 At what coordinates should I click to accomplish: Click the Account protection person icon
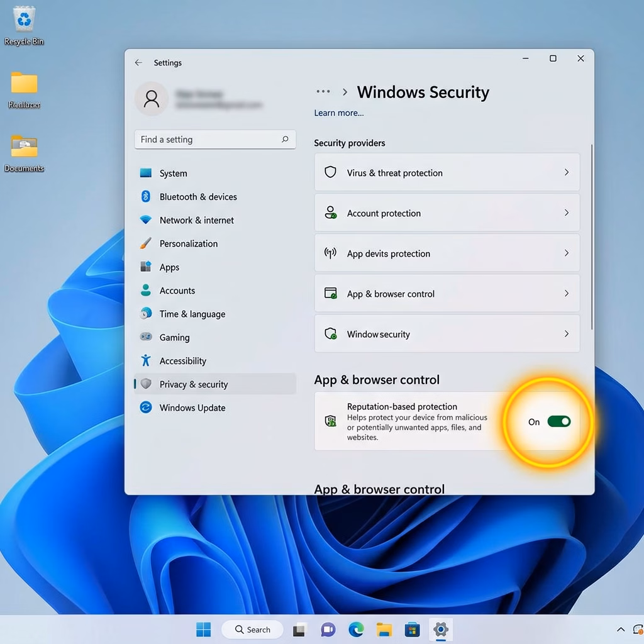tap(330, 213)
